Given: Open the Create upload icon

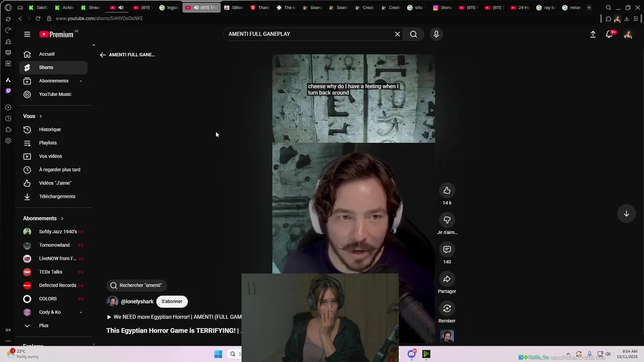Looking at the screenshot, I should [593, 34].
